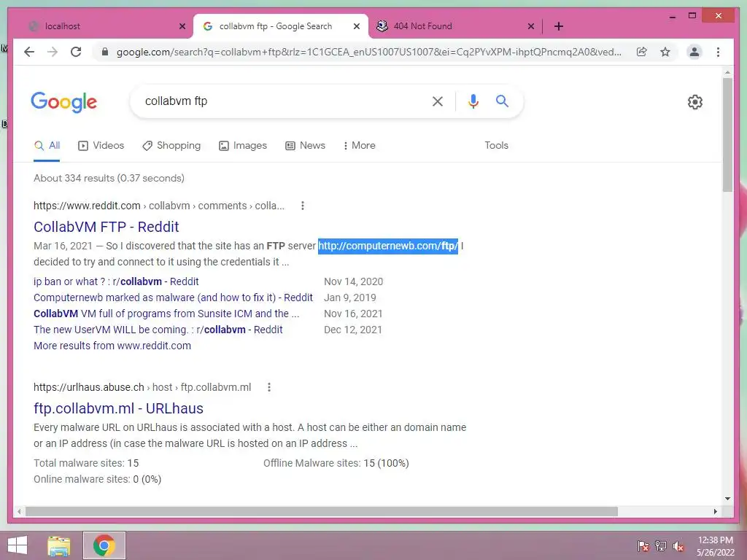Click the 'About 334 results' text
Image resolution: width=747 pixels, height=560 pixels.
[x=109, y=178]
